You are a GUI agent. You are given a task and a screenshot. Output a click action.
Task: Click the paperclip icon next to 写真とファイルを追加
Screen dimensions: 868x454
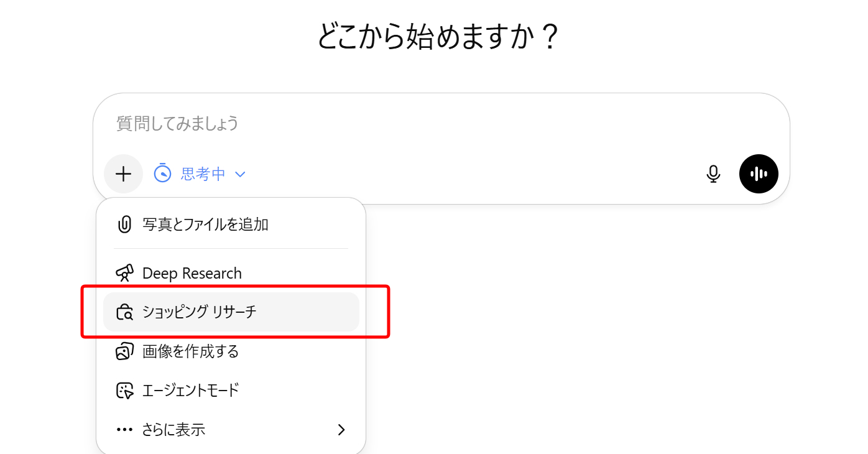(x=124, y=223)
